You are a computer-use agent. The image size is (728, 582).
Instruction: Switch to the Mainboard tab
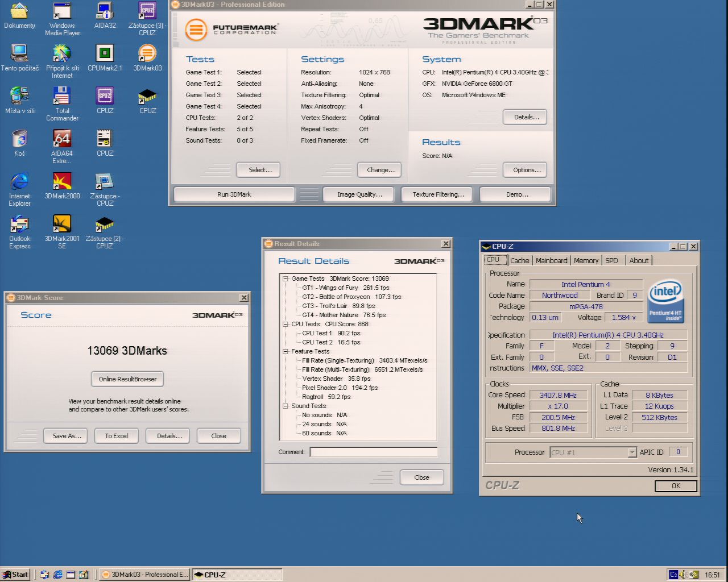pos(552,260)
